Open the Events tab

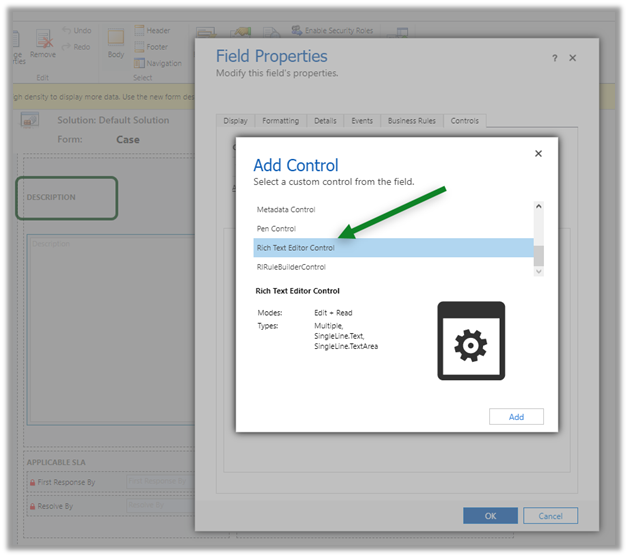tap(362, 121)
